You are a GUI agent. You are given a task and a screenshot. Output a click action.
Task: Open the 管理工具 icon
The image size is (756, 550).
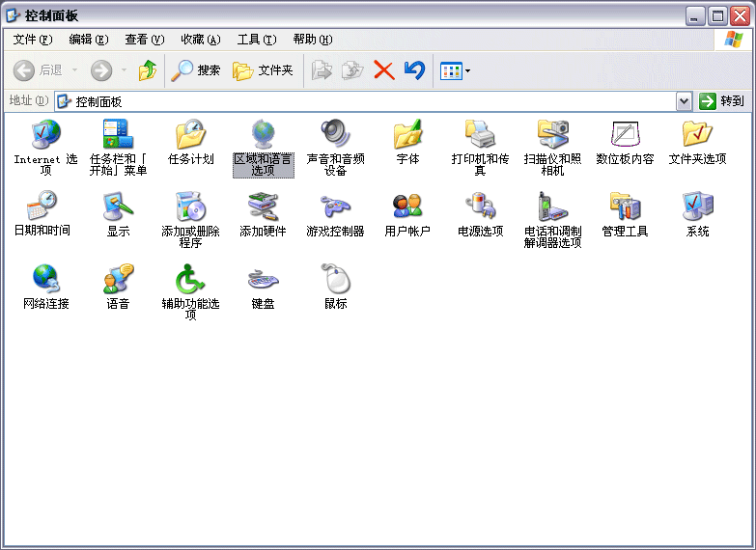tap(625, 206)
